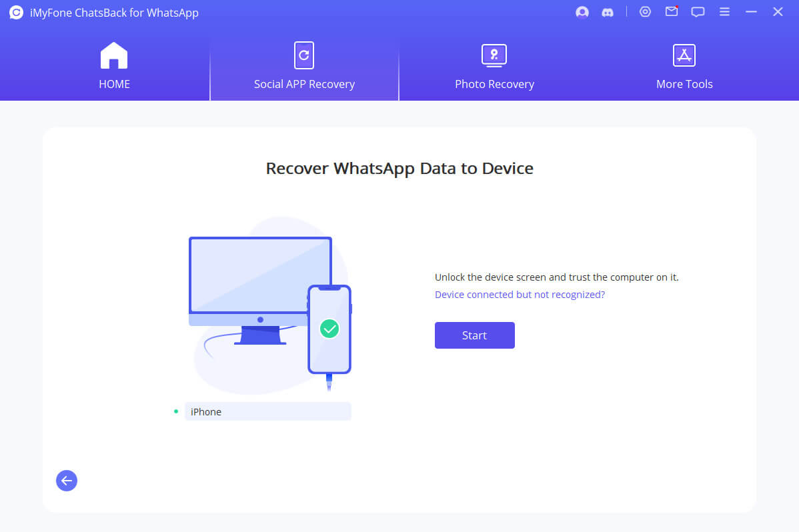Switch to Social APP Recovery tab
This screenshot has height=532, width=799.
[x=304, y=67]
